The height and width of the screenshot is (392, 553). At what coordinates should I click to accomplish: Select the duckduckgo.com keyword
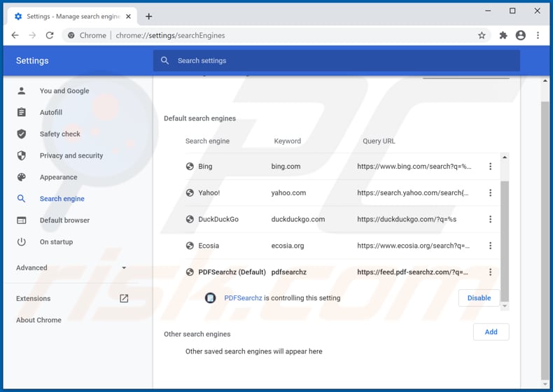pos(298,219)
